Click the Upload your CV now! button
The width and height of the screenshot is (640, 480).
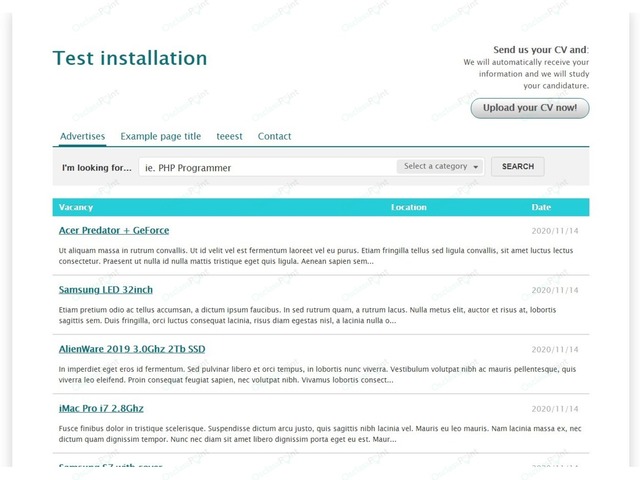(530, 108)
